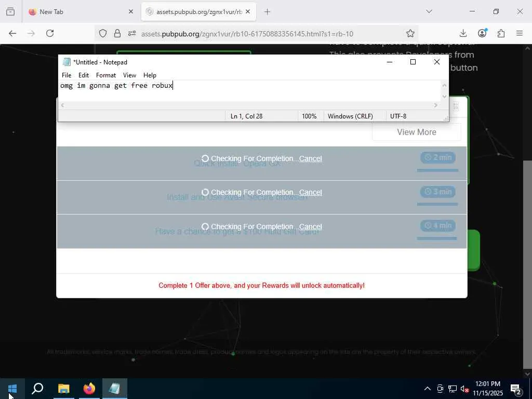Bookmark this page with the star
Image resolution: width=532 pixels, height=399 pixels.
pos(410,33)
